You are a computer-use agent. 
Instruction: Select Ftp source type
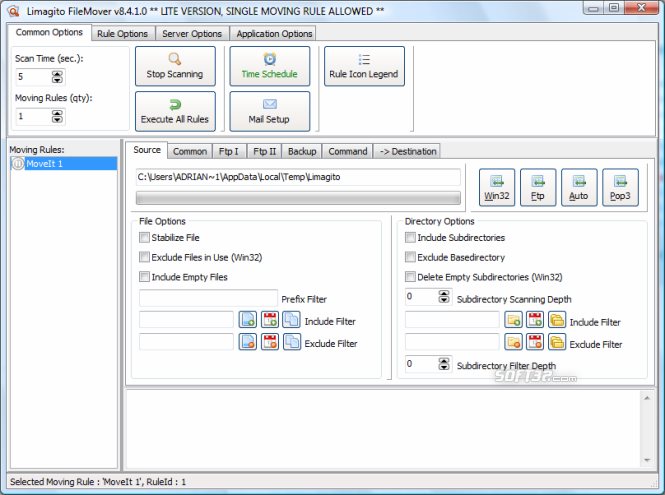pyautogui.click(x=538, y=187)
